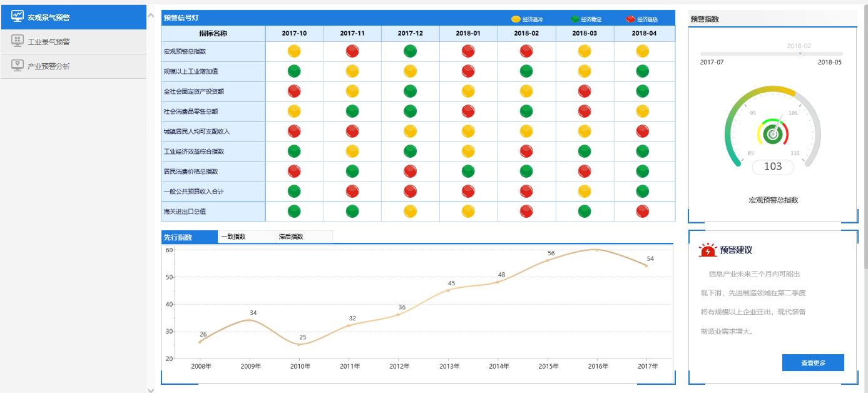Image resolution: width=868 pixels, height=393 pixels.
Task: Click the 一般公共预算收入合计 light for 2017-10
Action: click(294, 191)
